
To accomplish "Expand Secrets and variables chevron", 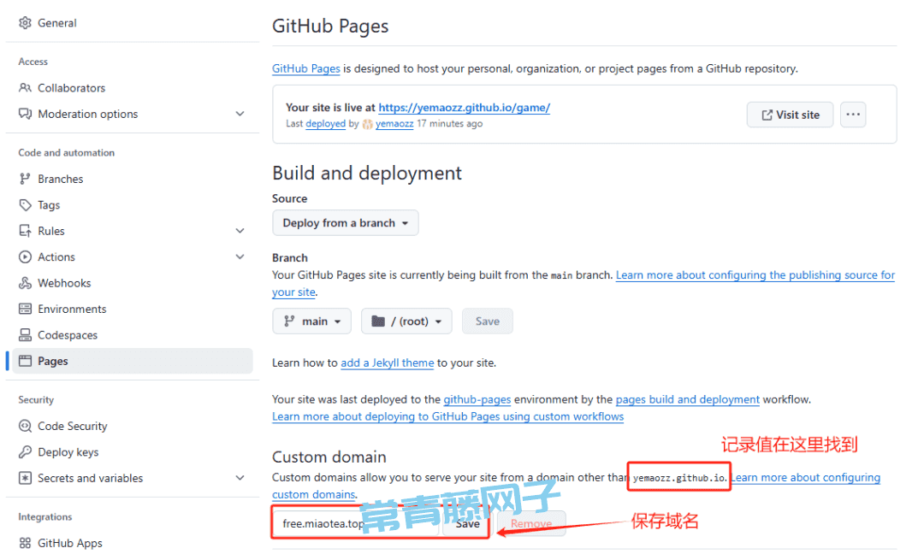I will coord(240,478).
